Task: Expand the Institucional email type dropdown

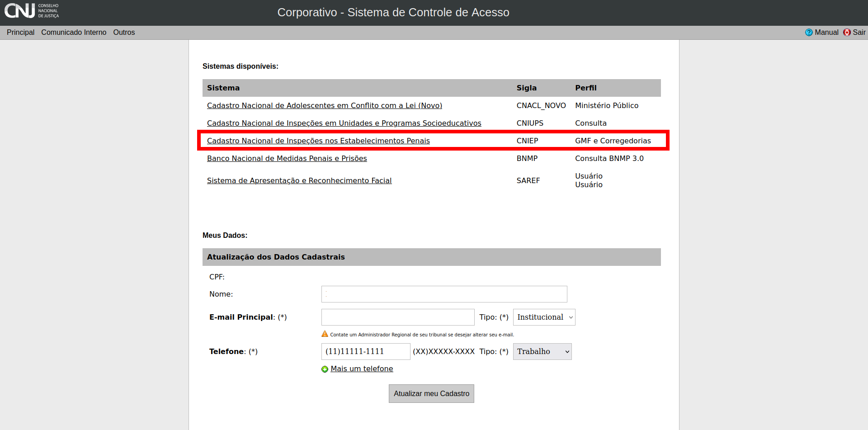Action: [544, 317]
